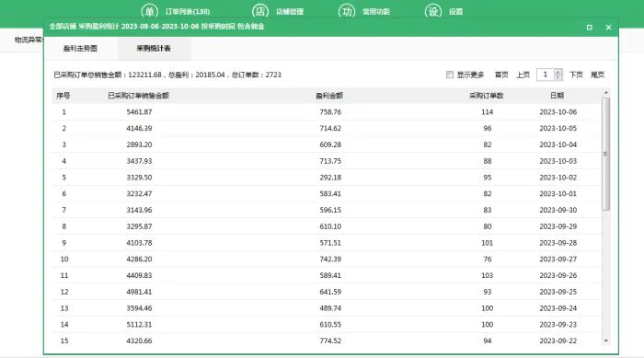Close the profit statistics dialog
The image size is (644, 358).
(609, 27)
